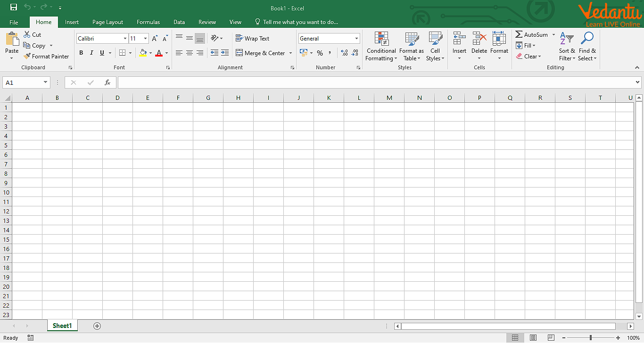Image resolution: width=644 pixels, height=343 pixels.
Task: Open the Formulas ribbon tab
Action: pos(148,22)
